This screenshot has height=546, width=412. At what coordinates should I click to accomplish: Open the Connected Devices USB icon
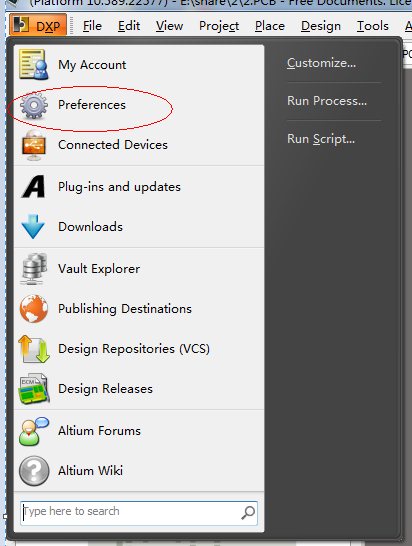pyautogui.click(x=33, y=145)
